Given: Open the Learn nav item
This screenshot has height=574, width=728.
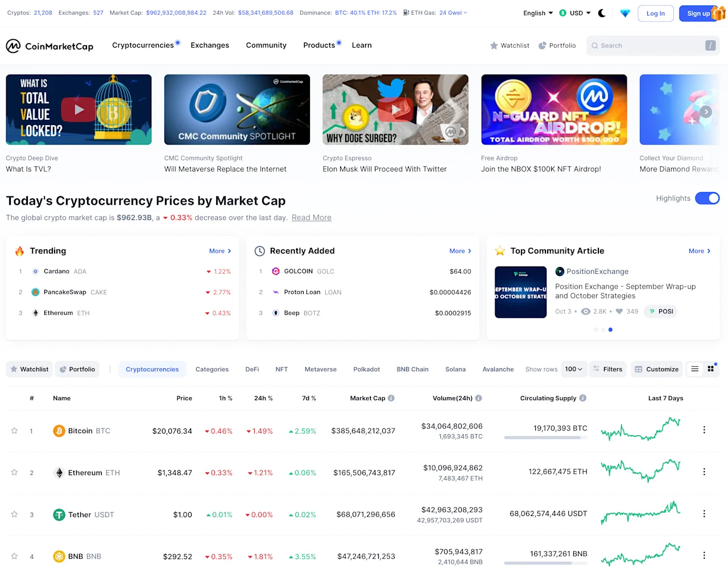Looking at the screenshot, I should [362, 45].
